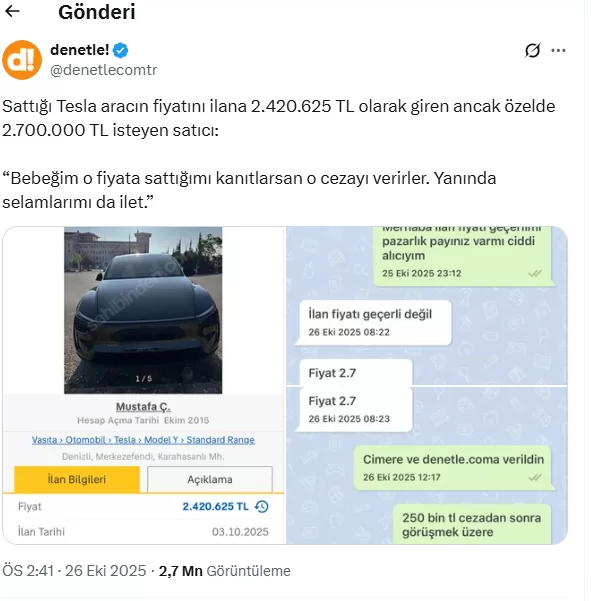This screenshot has width=591, height=601.
Task: Click the Gönderi page title
Action: (x=97, y=12)
